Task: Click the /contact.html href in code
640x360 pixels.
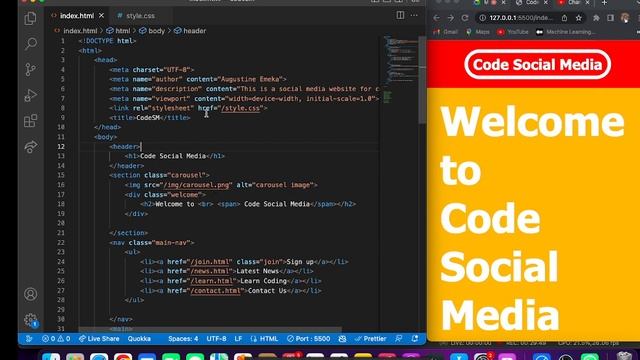Action: tap(217, 291)
